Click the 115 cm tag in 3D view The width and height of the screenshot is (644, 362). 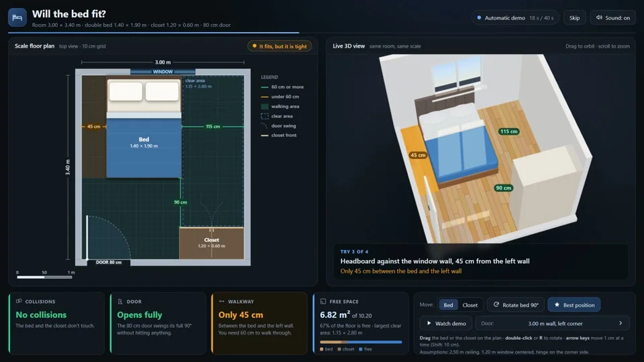[x=508, y=131]
